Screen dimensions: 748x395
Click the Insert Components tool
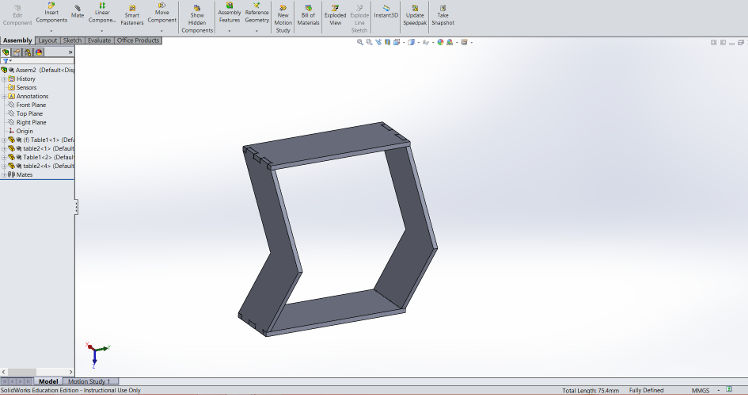click(52, 13)
